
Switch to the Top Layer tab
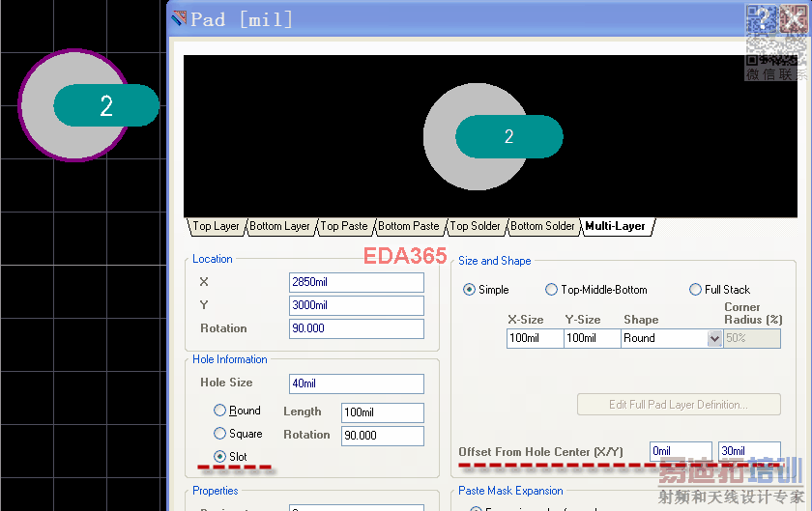pyautogui.click(x=216, y=226)
